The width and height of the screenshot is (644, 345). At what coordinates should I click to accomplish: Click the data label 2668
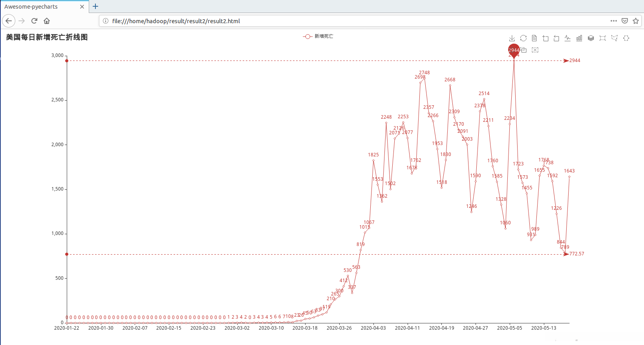450,80
